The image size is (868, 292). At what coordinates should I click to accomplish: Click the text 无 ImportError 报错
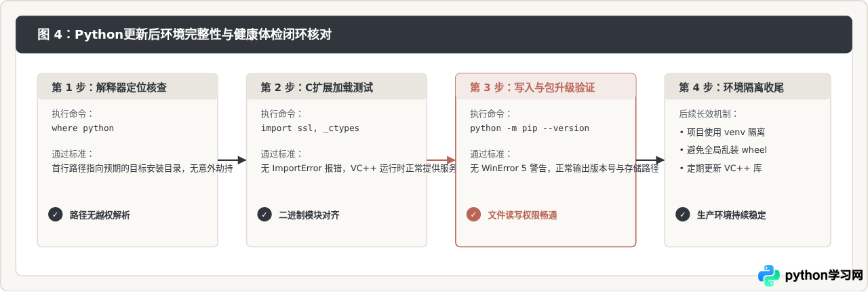[302, 168]
